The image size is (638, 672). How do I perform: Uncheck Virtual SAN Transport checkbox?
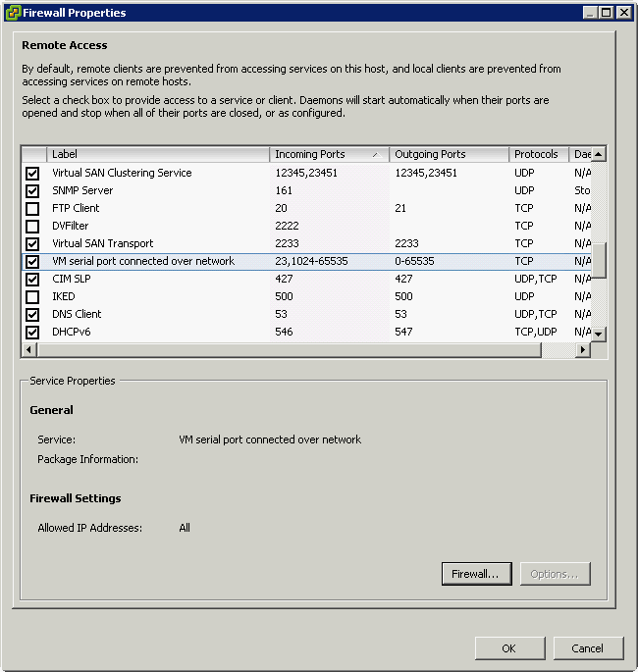(32, 244)
